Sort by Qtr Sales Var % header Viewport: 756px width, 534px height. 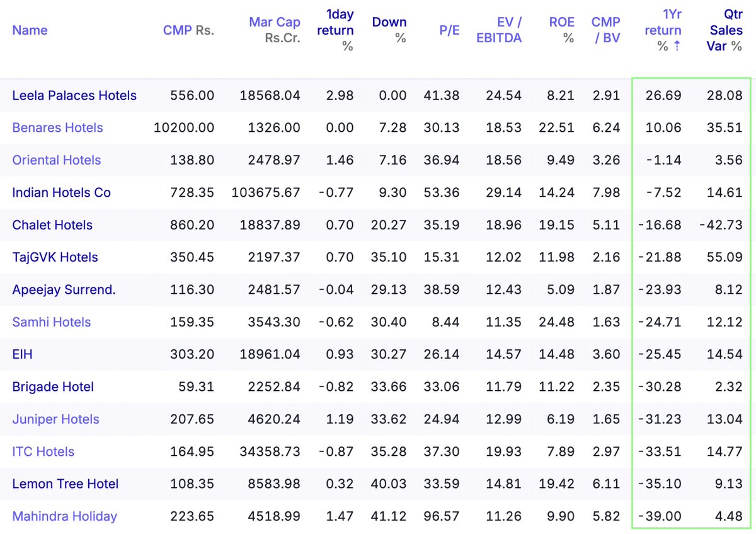coord(724,30)
